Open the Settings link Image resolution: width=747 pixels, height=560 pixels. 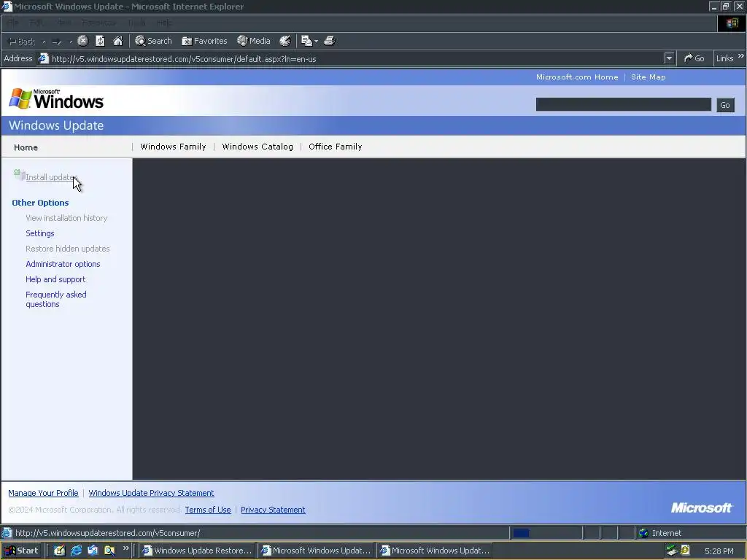pyautogui.click(x=40, y=233)
